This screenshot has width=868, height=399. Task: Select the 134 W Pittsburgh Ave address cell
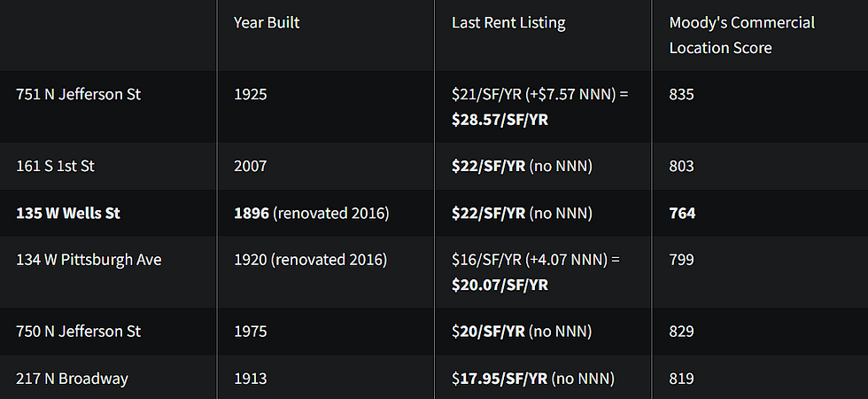coord(89,260)
